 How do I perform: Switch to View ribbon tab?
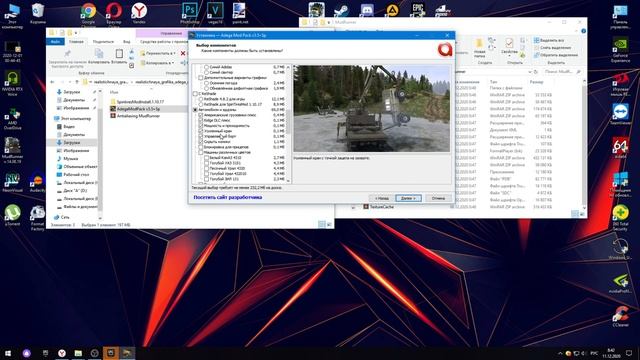click(x=127, y=42)
